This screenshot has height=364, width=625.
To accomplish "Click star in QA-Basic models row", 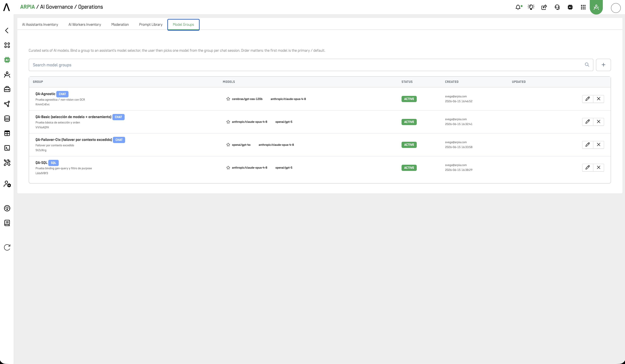I will [x=228, y=122].
